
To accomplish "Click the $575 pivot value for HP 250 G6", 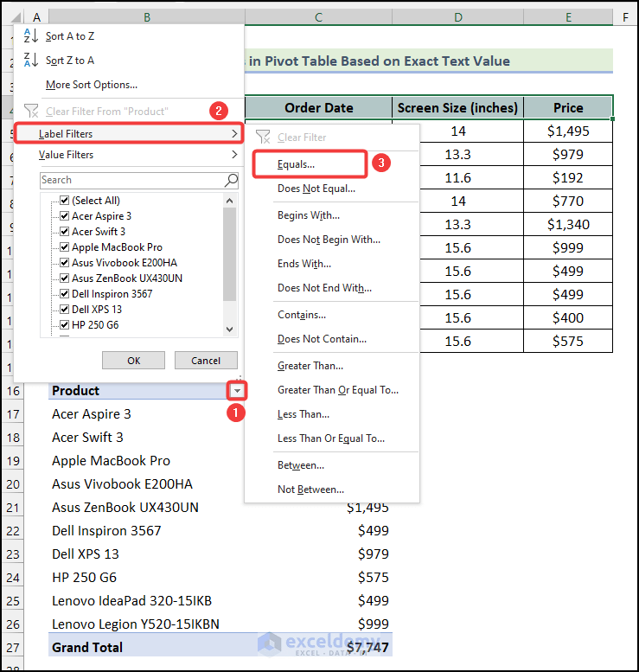I will click(x=374, y=577).
